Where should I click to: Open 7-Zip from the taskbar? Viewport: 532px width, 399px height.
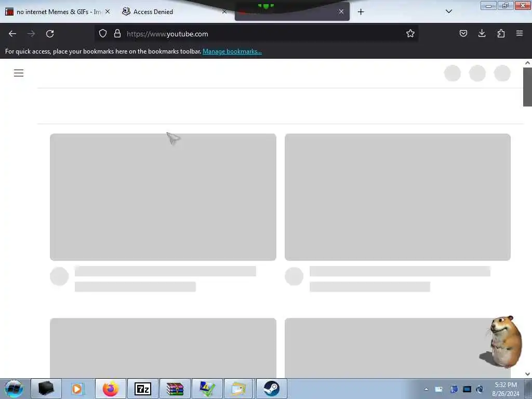(143, 389)
